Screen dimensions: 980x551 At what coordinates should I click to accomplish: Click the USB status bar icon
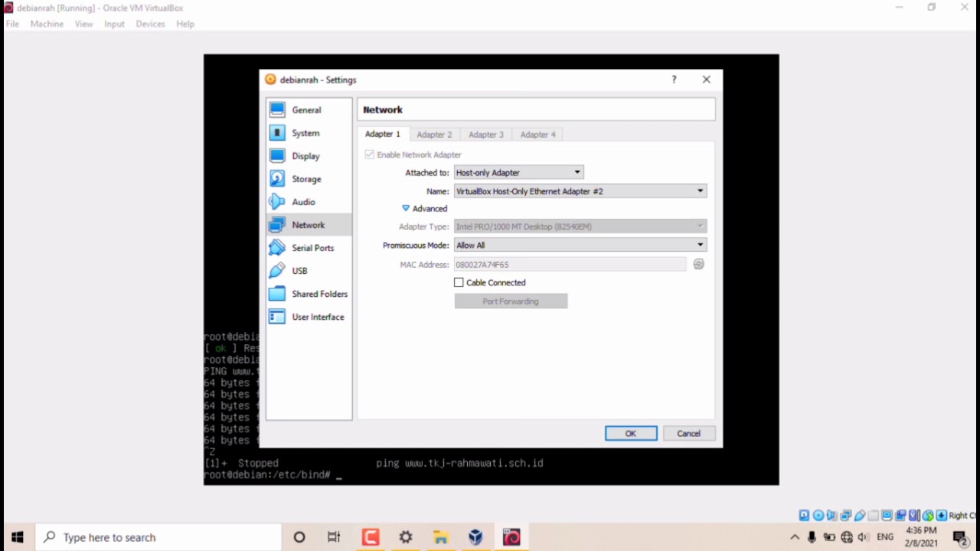tap(860, 515)
